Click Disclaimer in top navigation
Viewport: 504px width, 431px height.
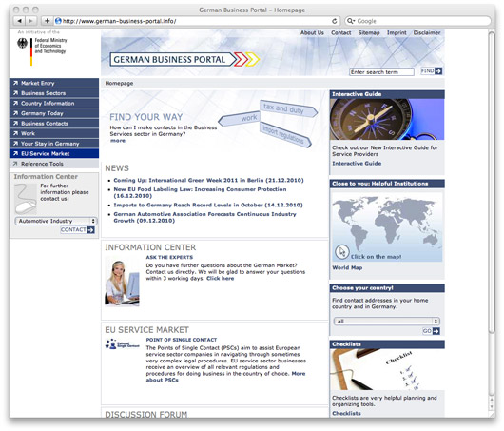pyautogui.click(x=427, y=32)
